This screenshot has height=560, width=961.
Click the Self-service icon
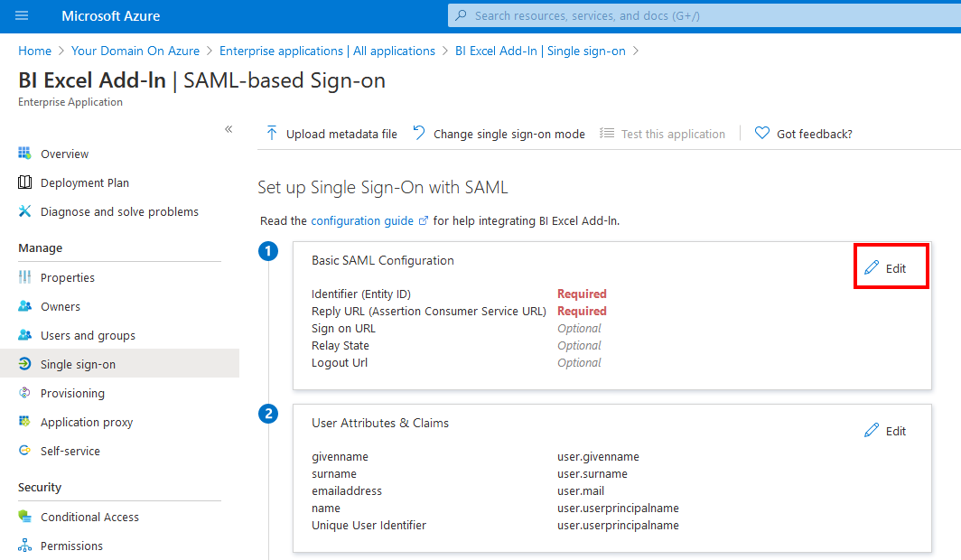pos(24,451)
